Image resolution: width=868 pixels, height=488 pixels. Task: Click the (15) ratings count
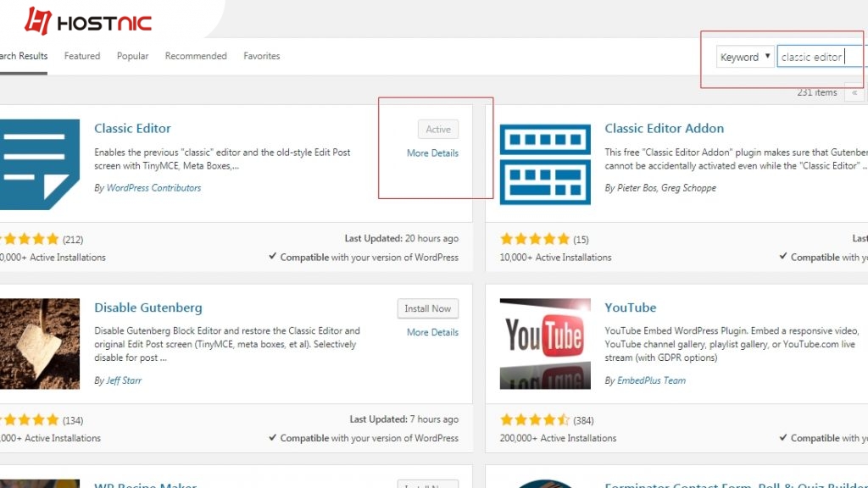581,240
